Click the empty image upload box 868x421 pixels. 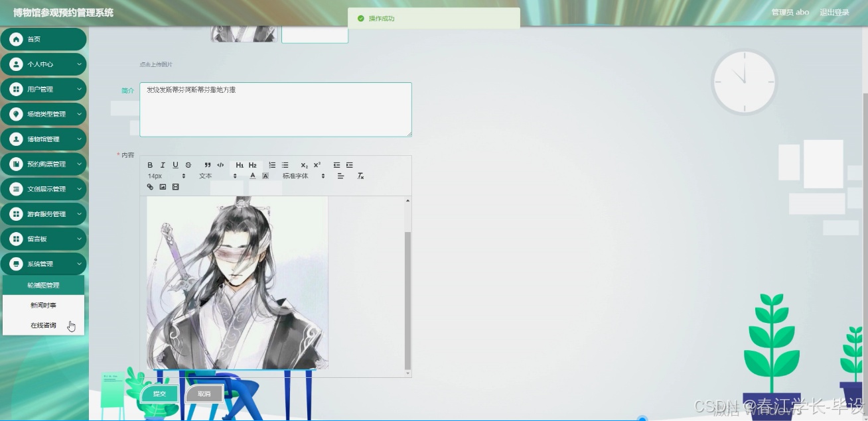(315, 34)
